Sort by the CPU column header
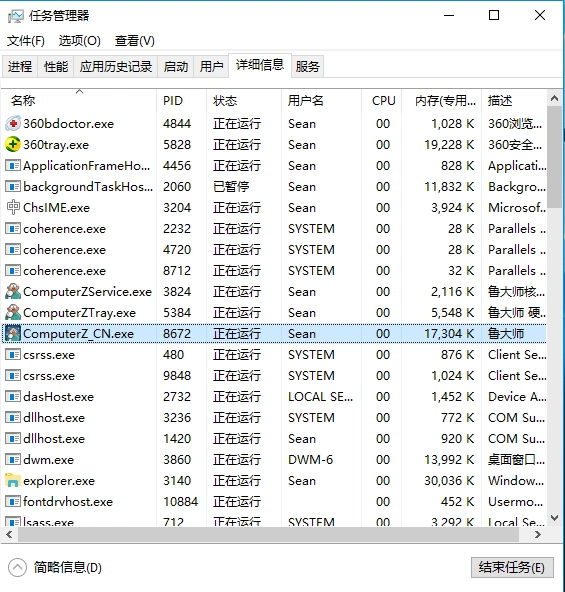This screenshot has height=592, width=565. click(381, 101)
